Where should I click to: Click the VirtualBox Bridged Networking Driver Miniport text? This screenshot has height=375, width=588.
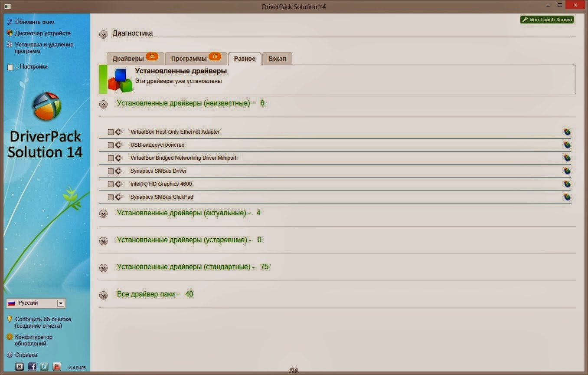[183, 158]
